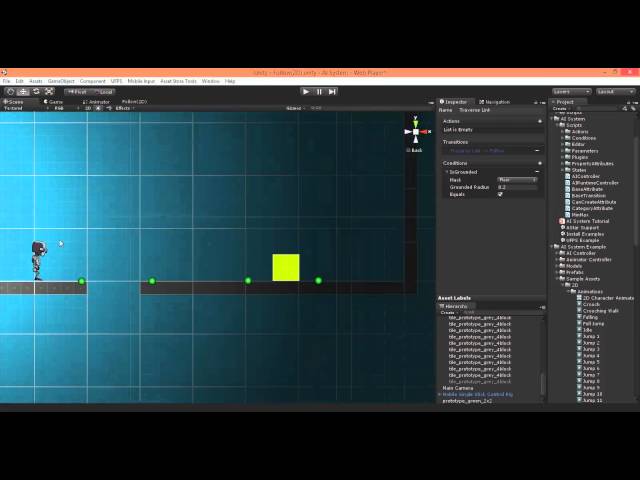Image resolution: width=640 pixels, height=480 pixels.
Task: Click the Pause button
Action: click(319, 92)
